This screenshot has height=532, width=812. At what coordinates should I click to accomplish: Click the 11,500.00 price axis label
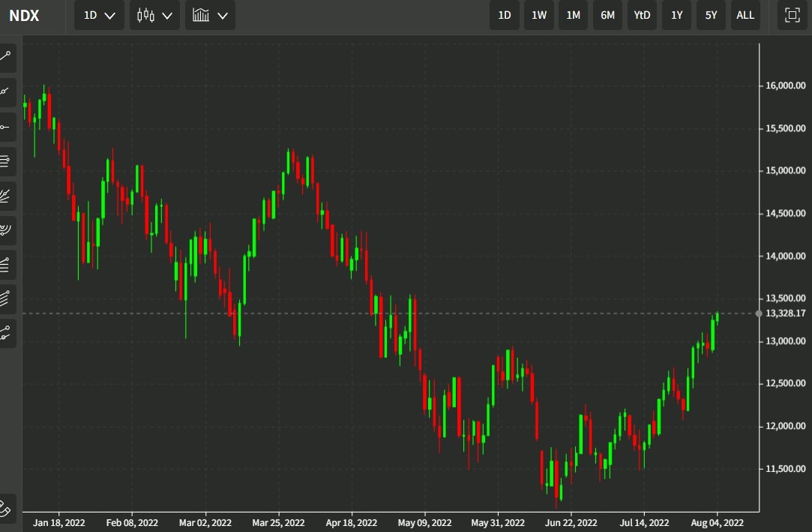click(x=786, y=469)
